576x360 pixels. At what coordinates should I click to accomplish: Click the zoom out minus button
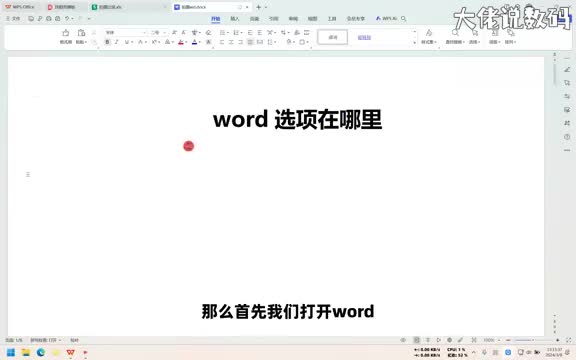tap(508, 340)
